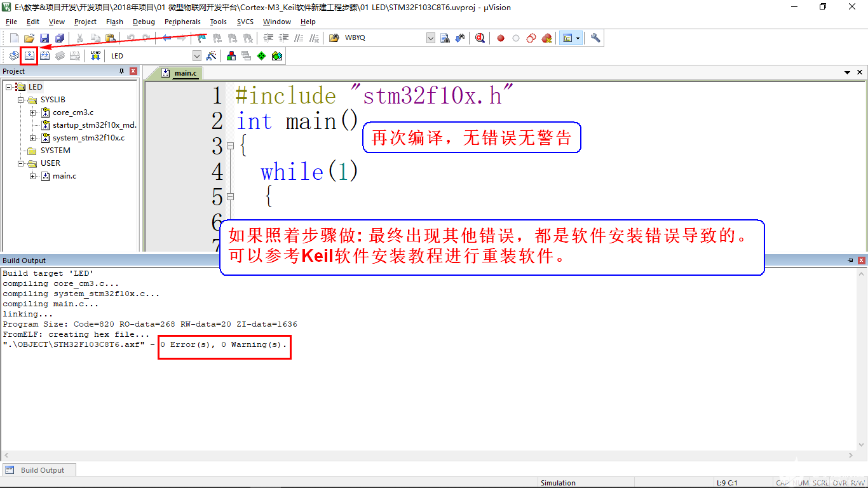Click the Build target icon
The width and height of the screenshot is (868, 488).
29,56
